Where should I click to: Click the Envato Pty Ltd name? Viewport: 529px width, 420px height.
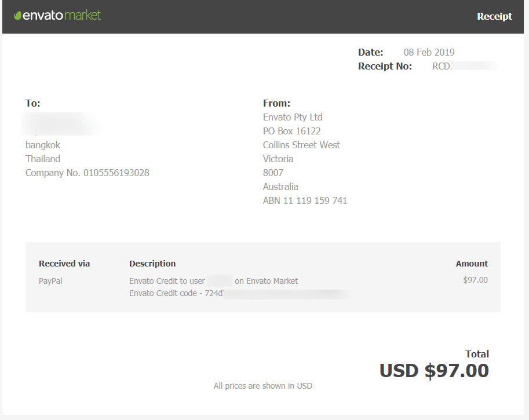(293, 117)
